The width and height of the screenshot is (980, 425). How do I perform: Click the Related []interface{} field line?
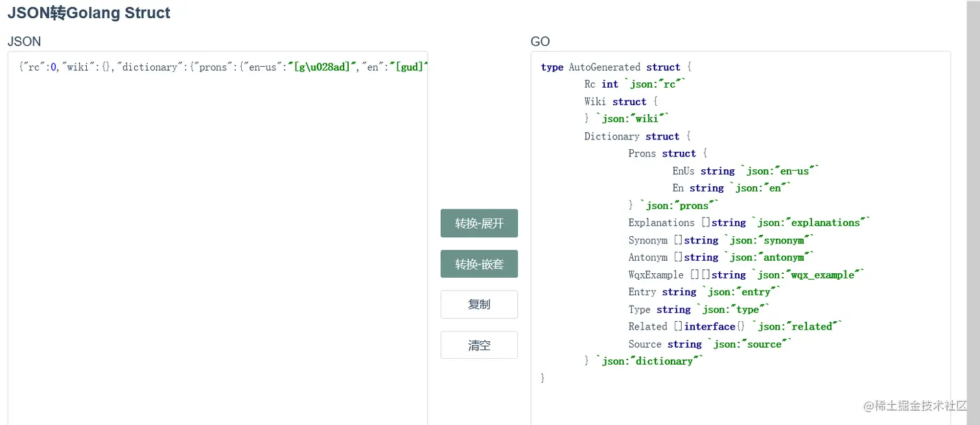734,326
